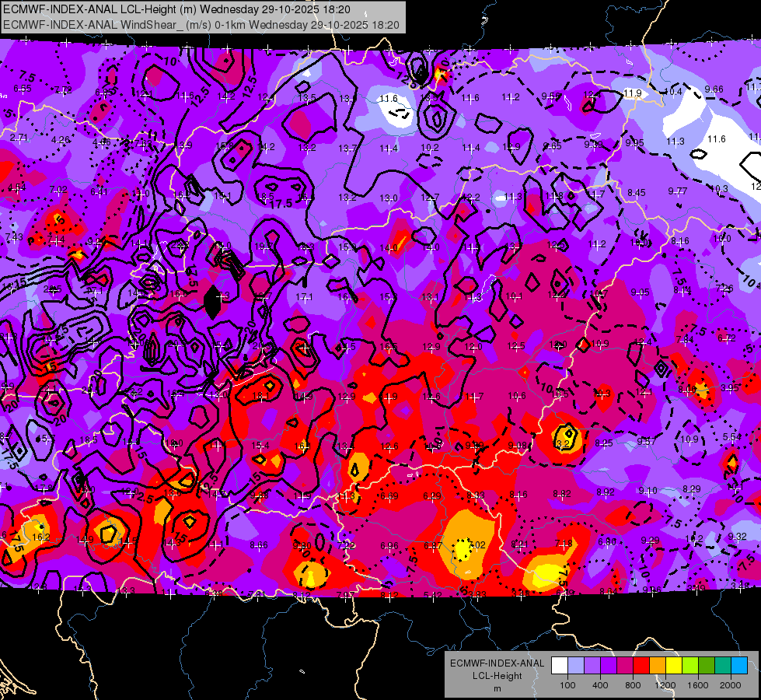This screenshot has height=700, width=761.
Task: Choose the orange legend color swatch
Action: [x=658, y=666]
